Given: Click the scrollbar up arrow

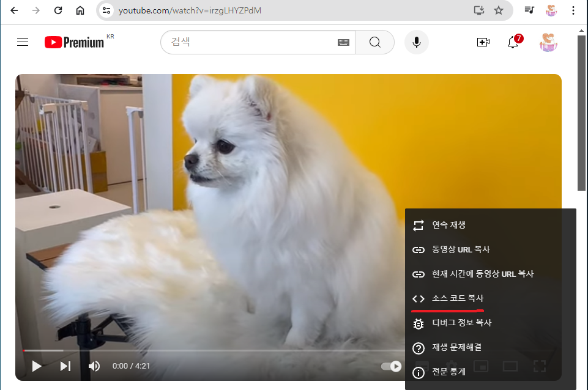Looking at the screenshot, I should coord(581,31).
